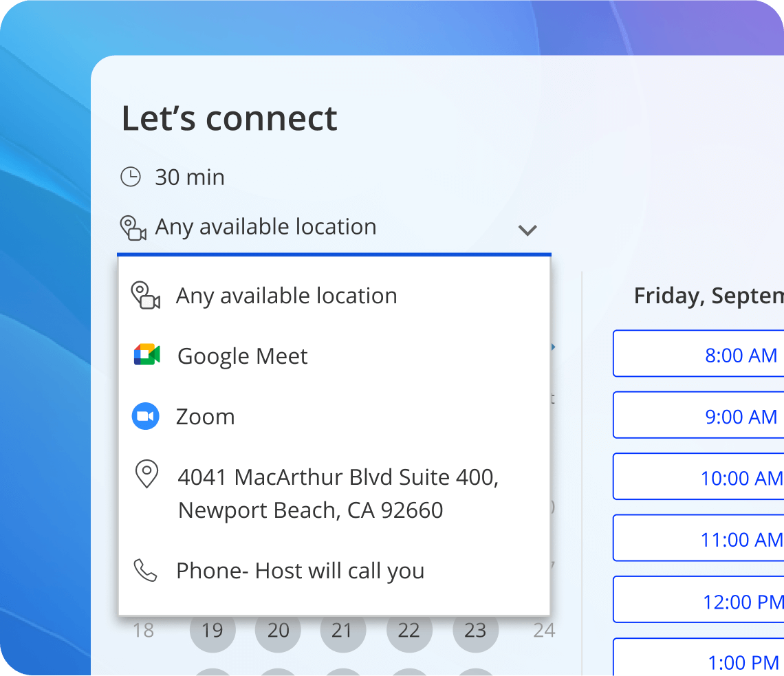Choose the Phone- Host will call you option

[x=301, y=570]
